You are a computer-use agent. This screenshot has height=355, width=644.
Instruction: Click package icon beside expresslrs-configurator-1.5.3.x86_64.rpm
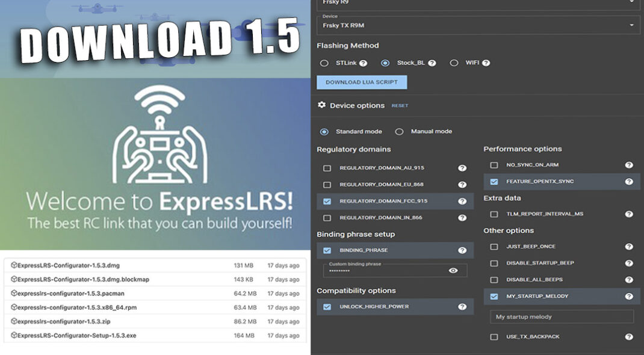(x=14, y=307)
